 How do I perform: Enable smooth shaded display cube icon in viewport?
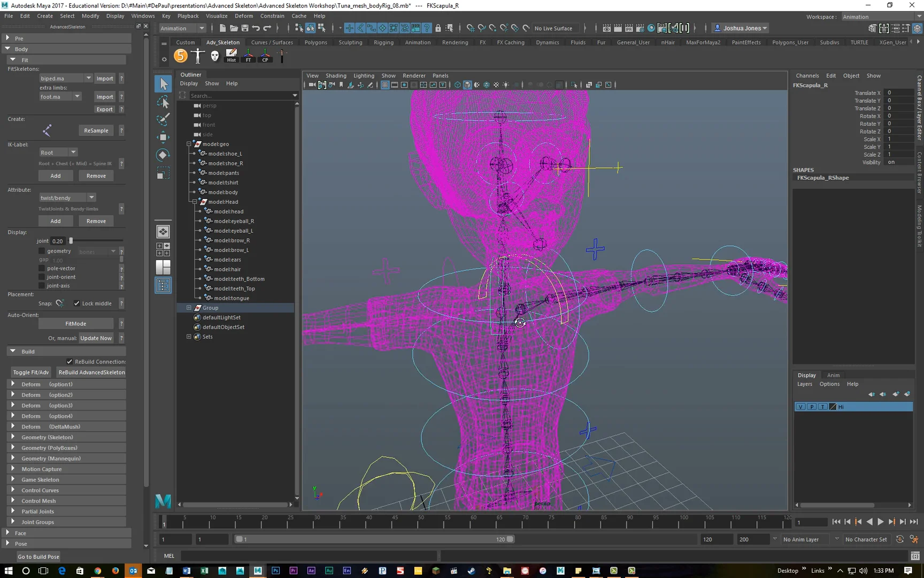coord(467,85)
